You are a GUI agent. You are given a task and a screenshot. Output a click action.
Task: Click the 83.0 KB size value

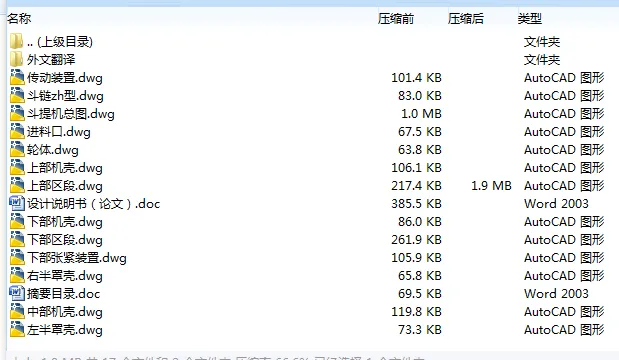click(x=420, y=96)
